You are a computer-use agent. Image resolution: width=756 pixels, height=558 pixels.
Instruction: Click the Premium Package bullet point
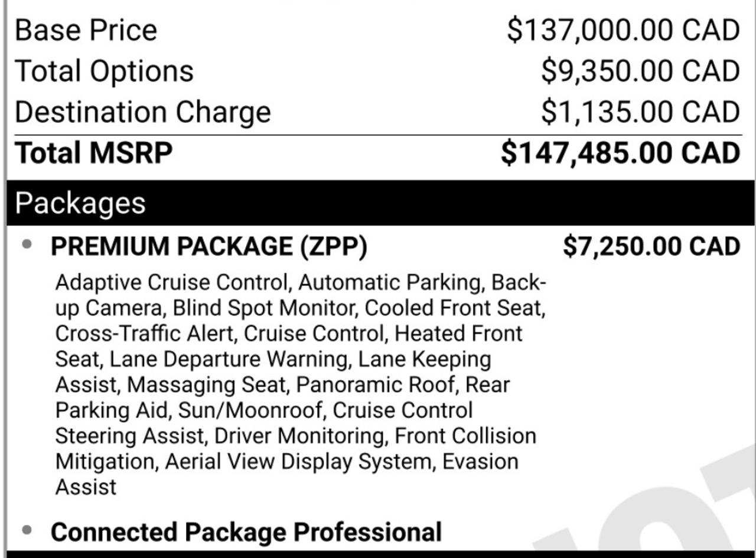[x=27, y=245]
